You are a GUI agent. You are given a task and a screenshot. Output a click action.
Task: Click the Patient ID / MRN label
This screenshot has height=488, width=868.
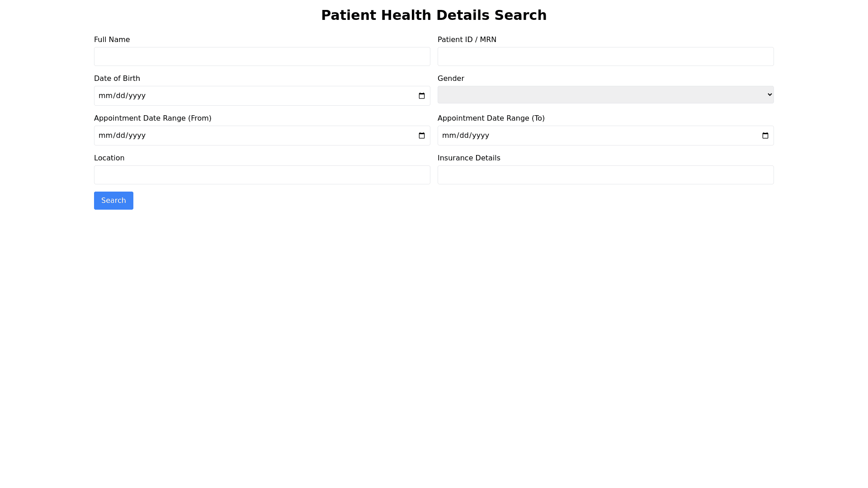(467, 40)
